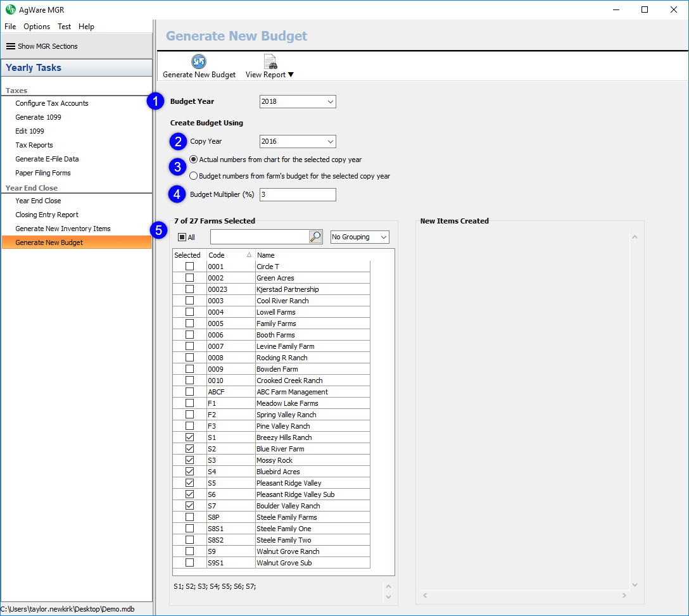Click the Show MGR Sections hamburger icon
Viewport: 689px width, 616px height.
pyautogui.click(x=10, y=46)
